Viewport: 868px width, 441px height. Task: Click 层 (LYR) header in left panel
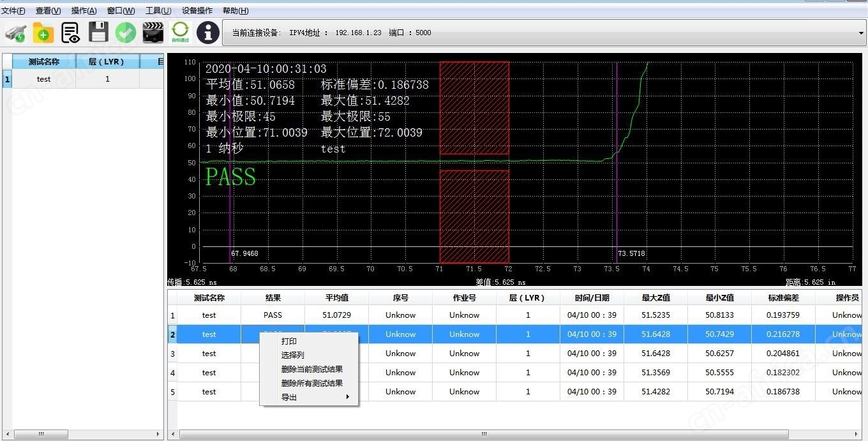pos(107,62)
